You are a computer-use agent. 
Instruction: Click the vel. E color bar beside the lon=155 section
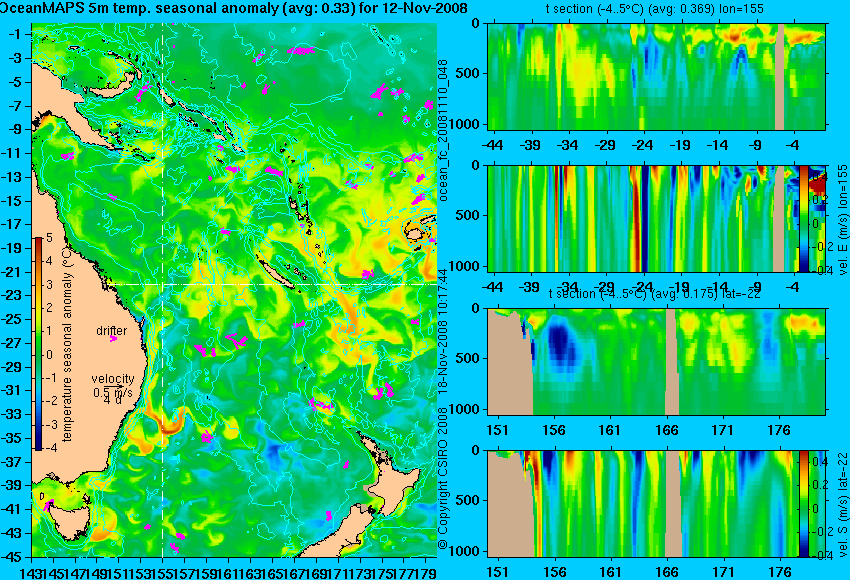(803, 218)
